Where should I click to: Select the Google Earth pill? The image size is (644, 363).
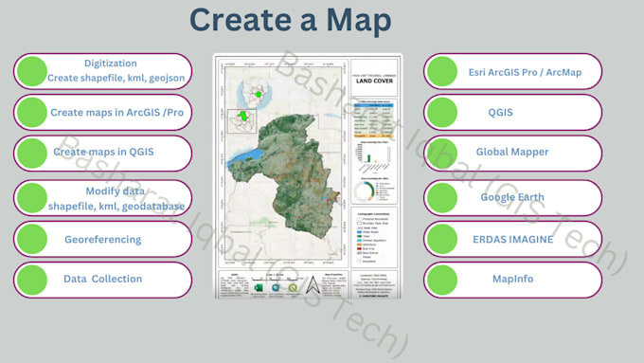(x=513, y=198)
